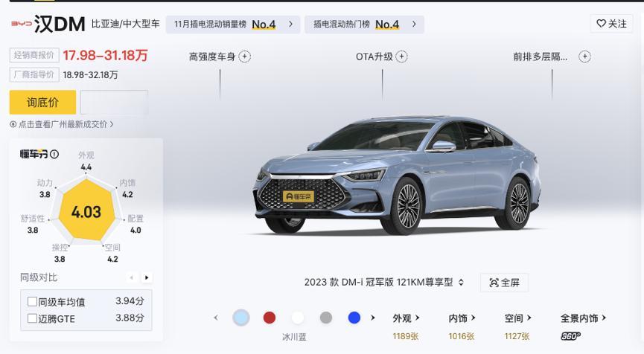Select the red car color swatch

270,318
